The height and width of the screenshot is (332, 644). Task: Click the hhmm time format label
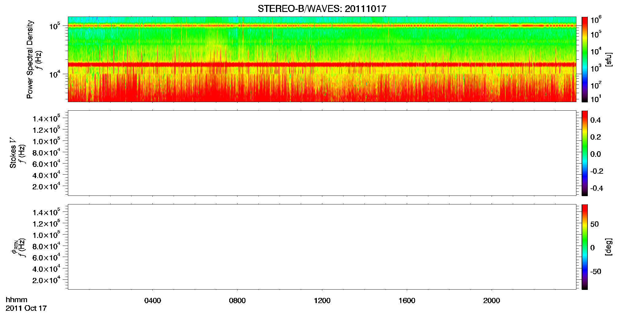coord(17,300)
